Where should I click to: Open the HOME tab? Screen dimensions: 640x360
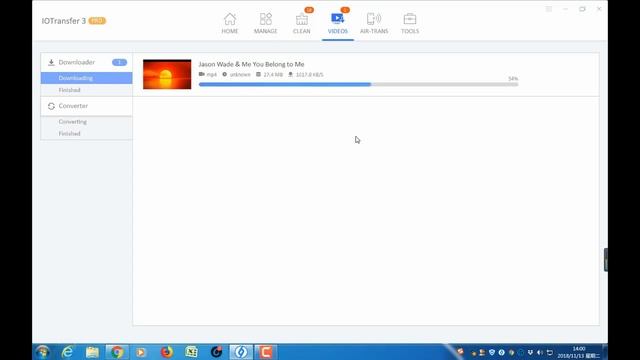(230, 23)
